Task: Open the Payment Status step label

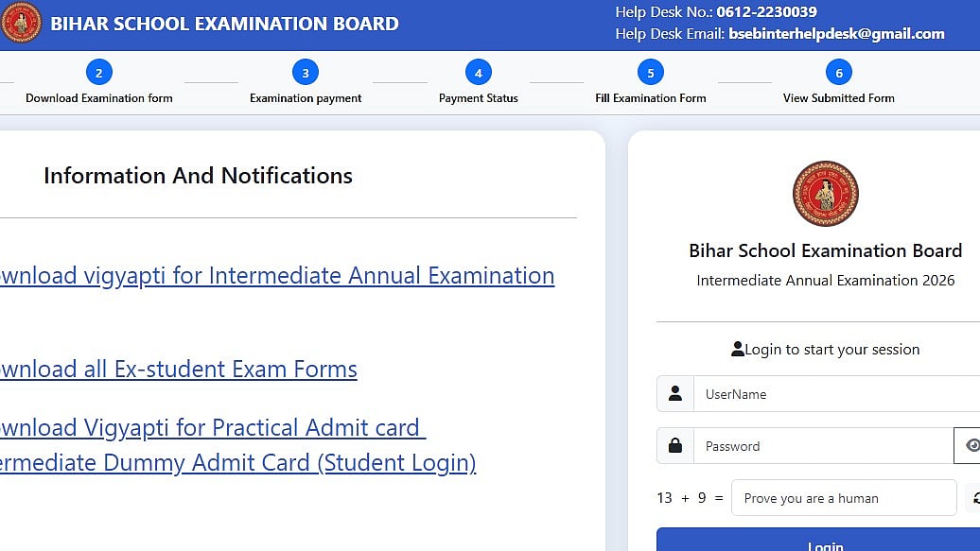Action: click(478, 95)
